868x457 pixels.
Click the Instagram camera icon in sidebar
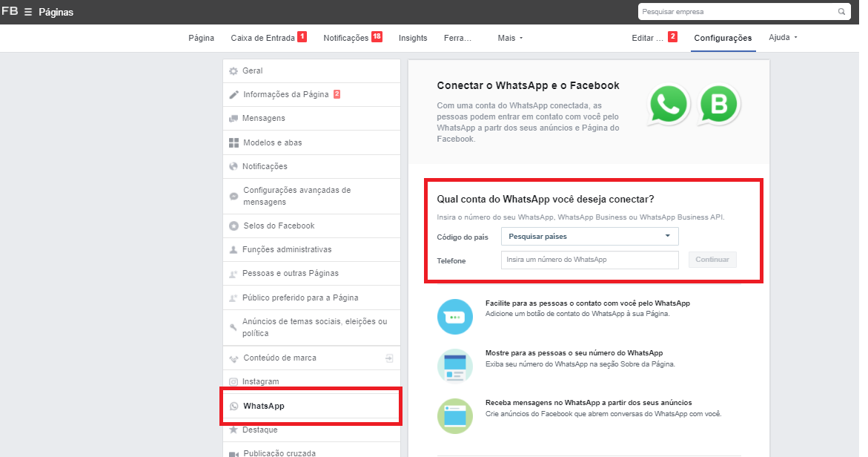coord(233,381)
